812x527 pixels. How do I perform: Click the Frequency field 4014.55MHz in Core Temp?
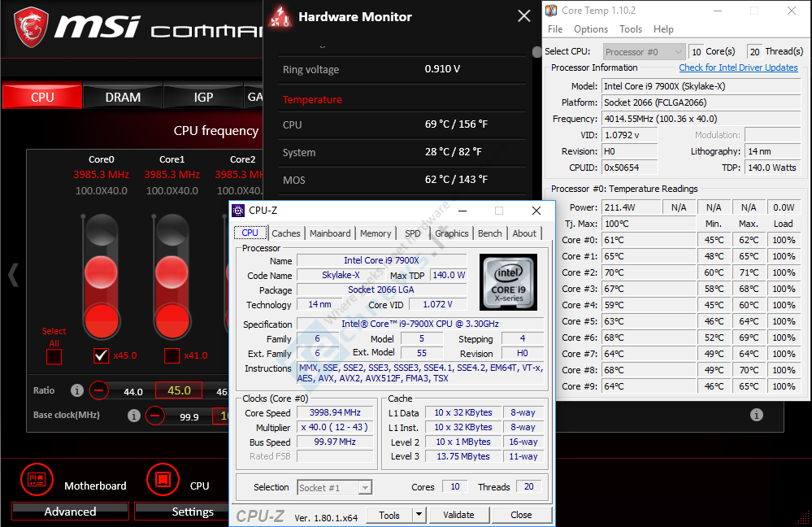[701, 119]
